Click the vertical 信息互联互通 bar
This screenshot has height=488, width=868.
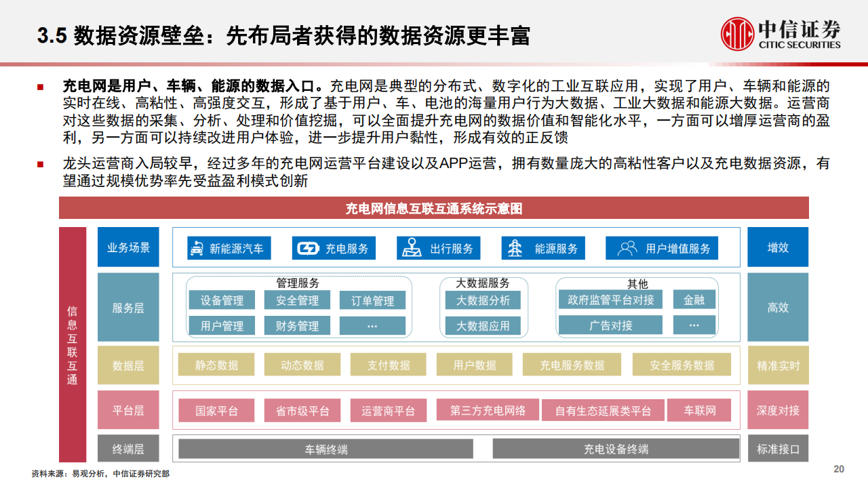point(73,344)
